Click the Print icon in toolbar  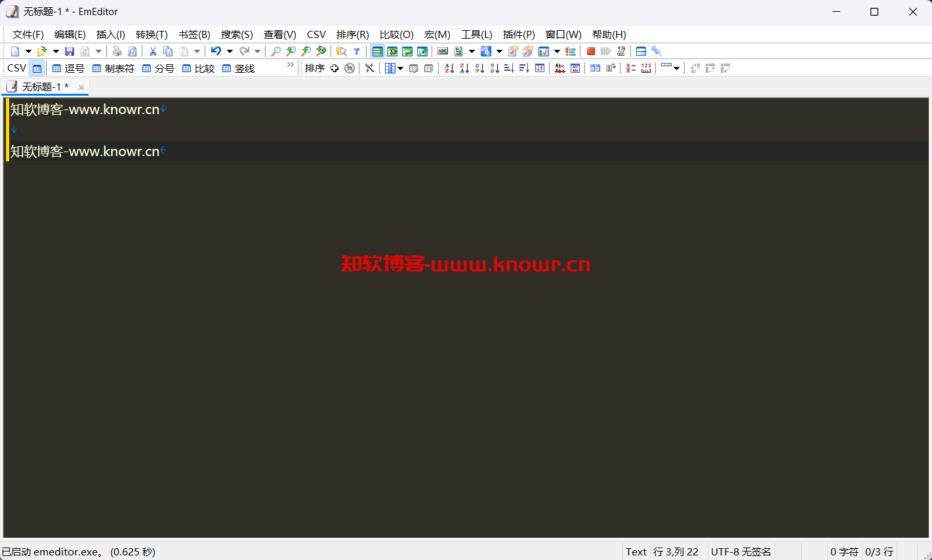(x=117, y=51)
